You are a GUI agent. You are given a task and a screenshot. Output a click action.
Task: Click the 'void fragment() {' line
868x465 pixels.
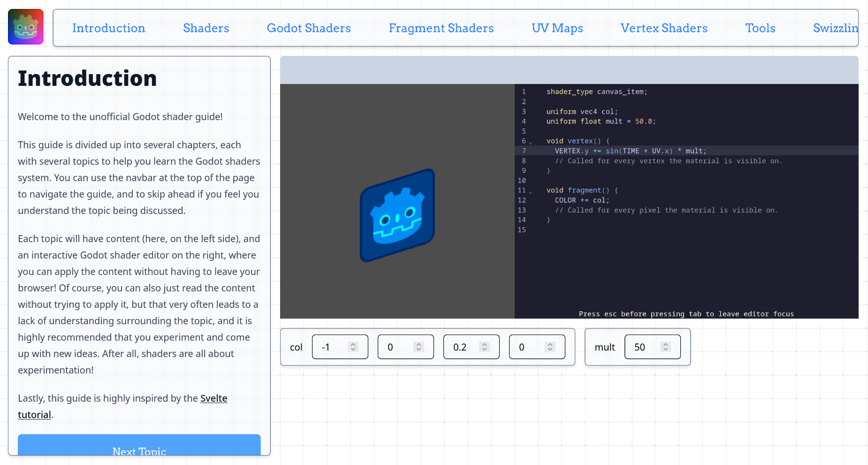pyautogui.click(x=582, y=191)
